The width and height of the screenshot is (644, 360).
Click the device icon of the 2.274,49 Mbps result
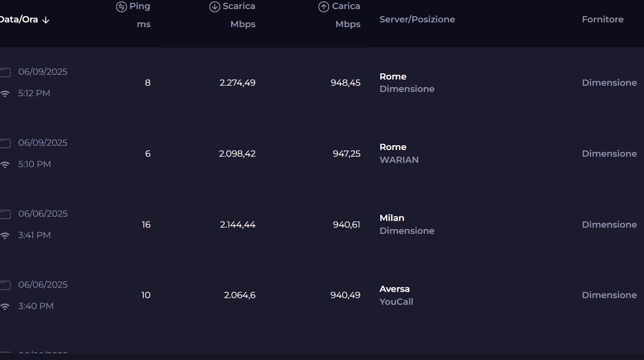[5, 72]
